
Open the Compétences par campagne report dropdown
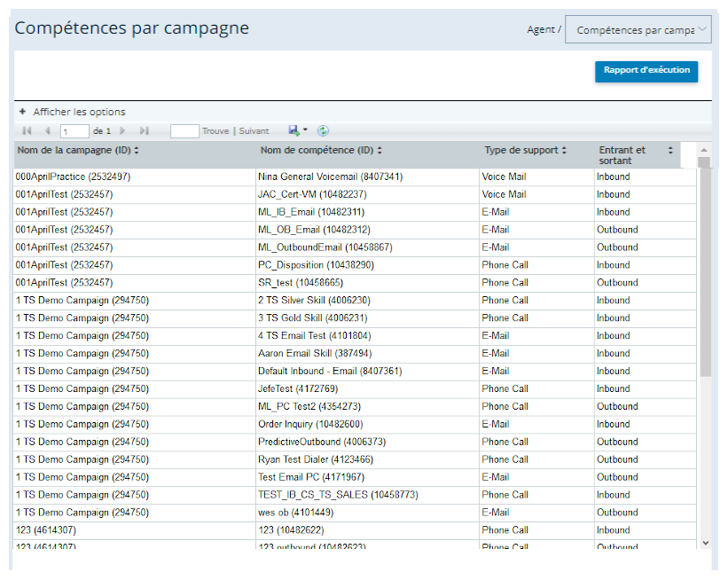pyautogui.click(x=638, y=30)
